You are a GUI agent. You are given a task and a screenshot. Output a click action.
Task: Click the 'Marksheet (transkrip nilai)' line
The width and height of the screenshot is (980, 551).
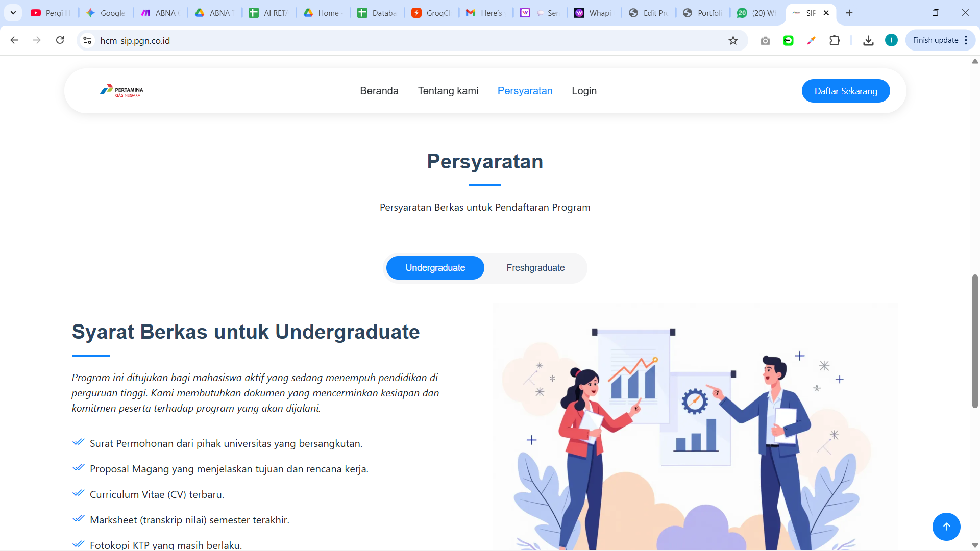tap(189, 520)
